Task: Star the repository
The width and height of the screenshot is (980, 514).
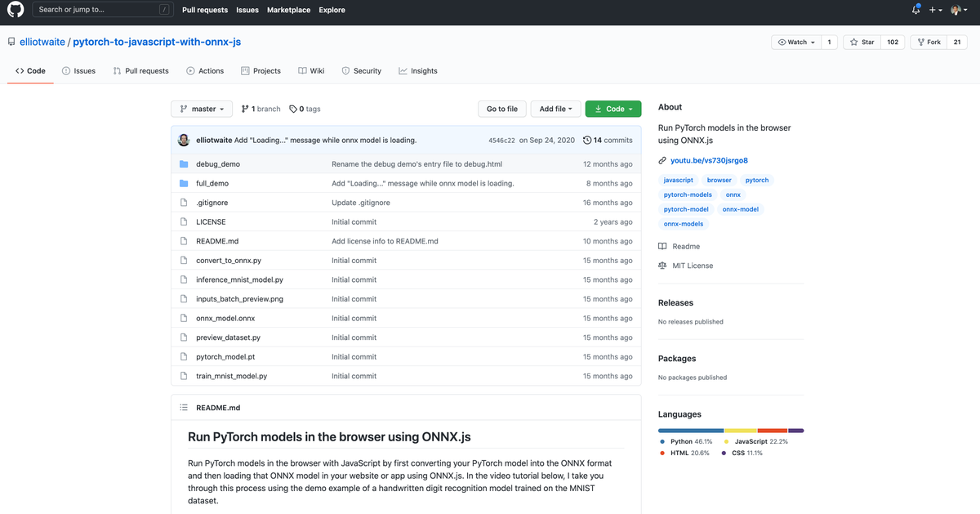Action: [862, 41]
